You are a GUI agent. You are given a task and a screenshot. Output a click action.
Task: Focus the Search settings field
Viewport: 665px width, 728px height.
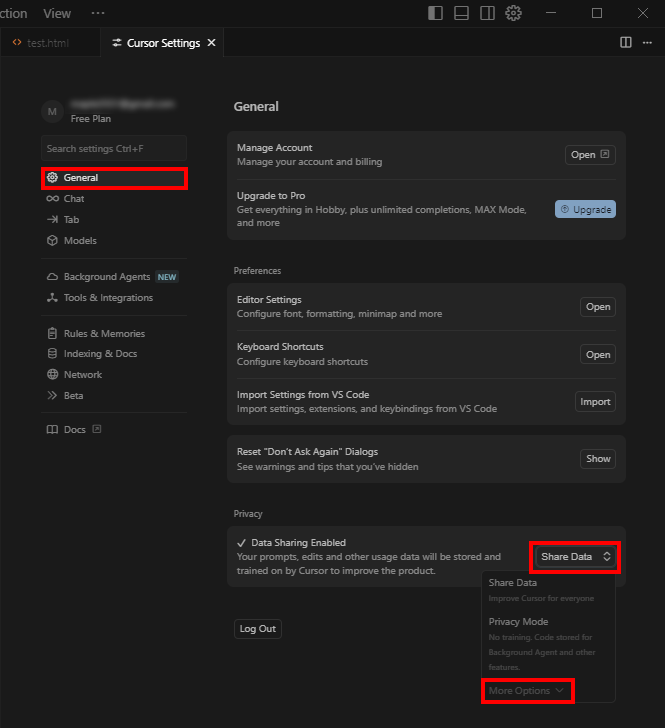tap(114, 149)
